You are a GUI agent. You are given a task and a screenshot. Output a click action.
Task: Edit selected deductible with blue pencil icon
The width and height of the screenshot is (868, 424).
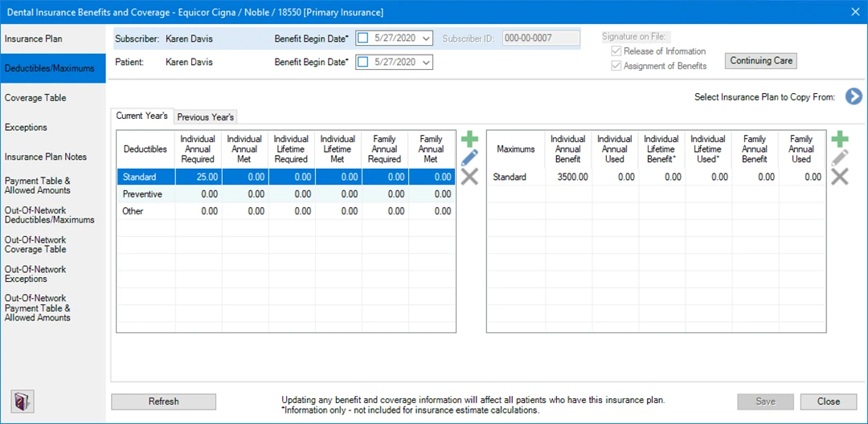click(x=469, y=157)
